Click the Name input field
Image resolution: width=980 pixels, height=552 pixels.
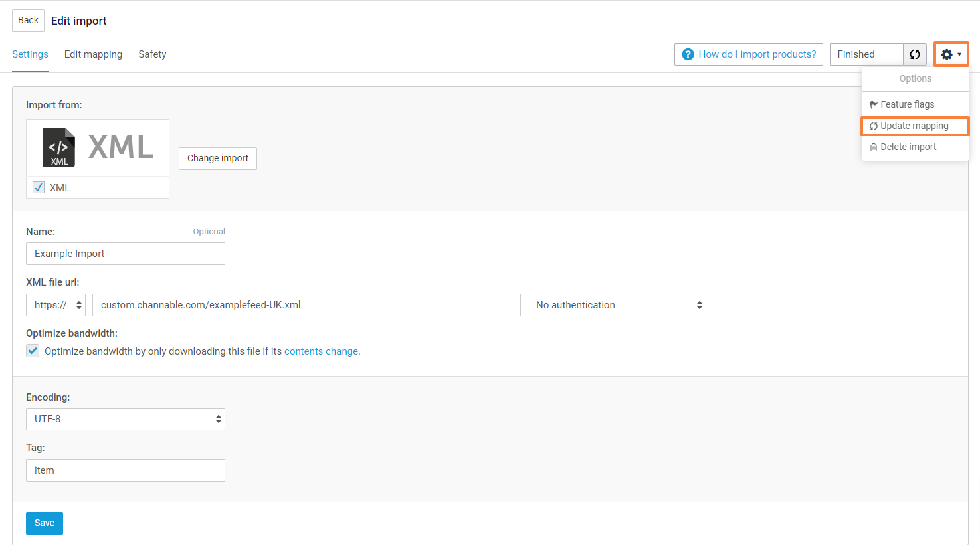tap(126, 254)
